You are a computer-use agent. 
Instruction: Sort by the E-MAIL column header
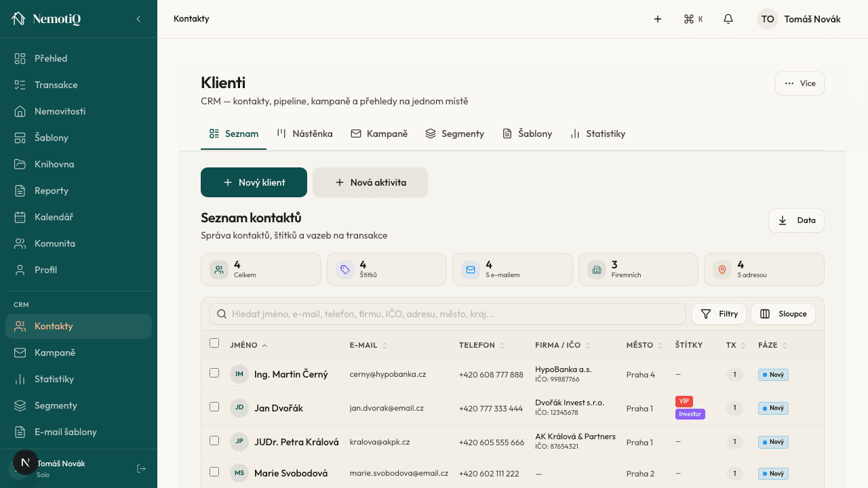tap(369, 345)
